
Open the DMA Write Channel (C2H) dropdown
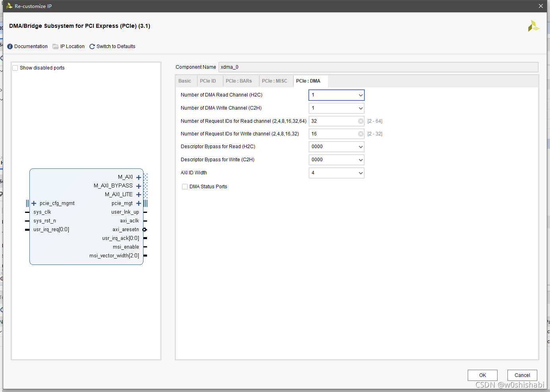[337, 108]
